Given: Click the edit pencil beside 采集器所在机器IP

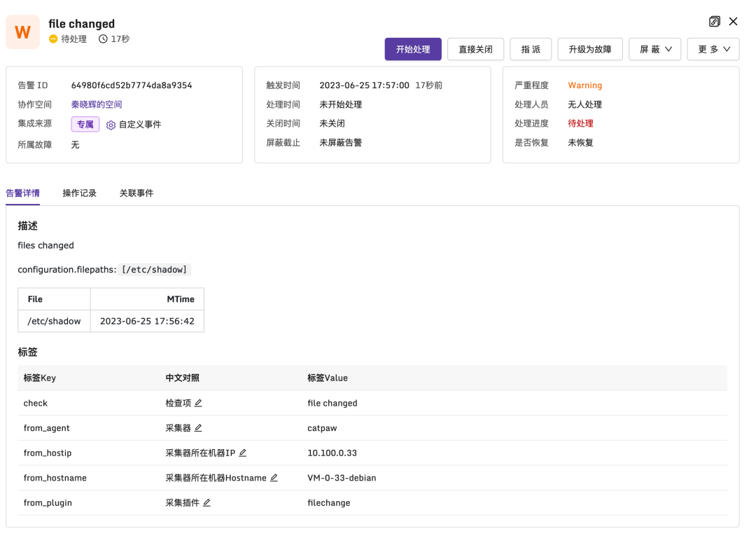Looking at the screenshot, I should tap(243, 453).
